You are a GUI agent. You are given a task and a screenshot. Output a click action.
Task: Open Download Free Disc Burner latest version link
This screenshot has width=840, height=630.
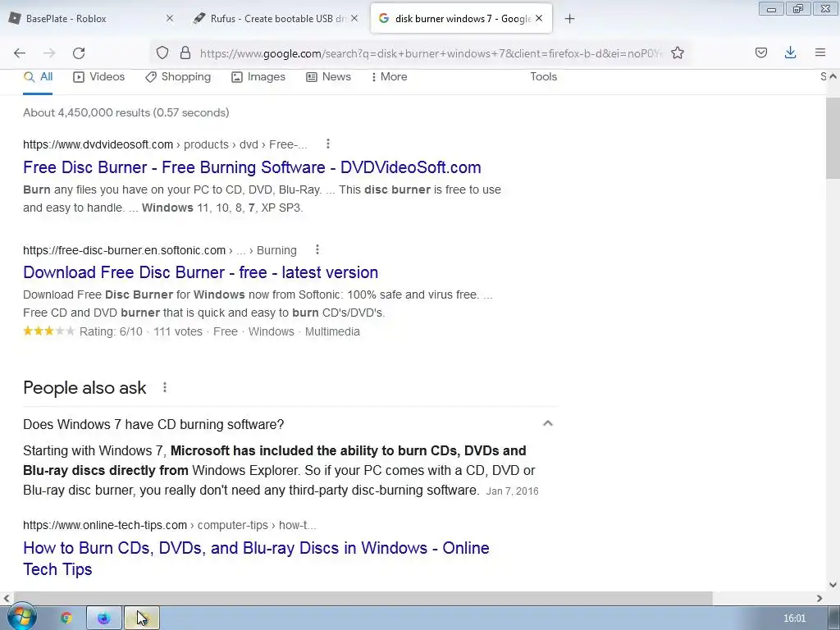(x=200, y=272)
